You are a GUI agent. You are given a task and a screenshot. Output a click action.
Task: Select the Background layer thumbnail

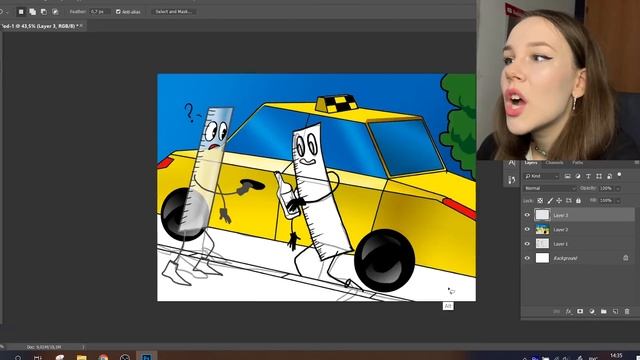(x=542, y=258)
